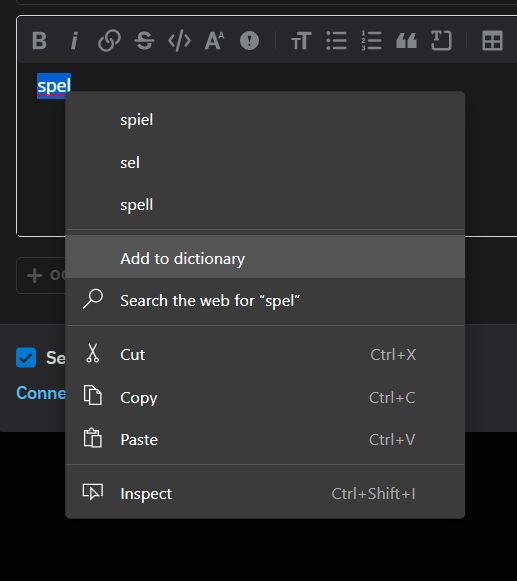The height and width of the screenshot is (581, 517).
Task: Select Add to dictionary
Action: pos(265,258)
